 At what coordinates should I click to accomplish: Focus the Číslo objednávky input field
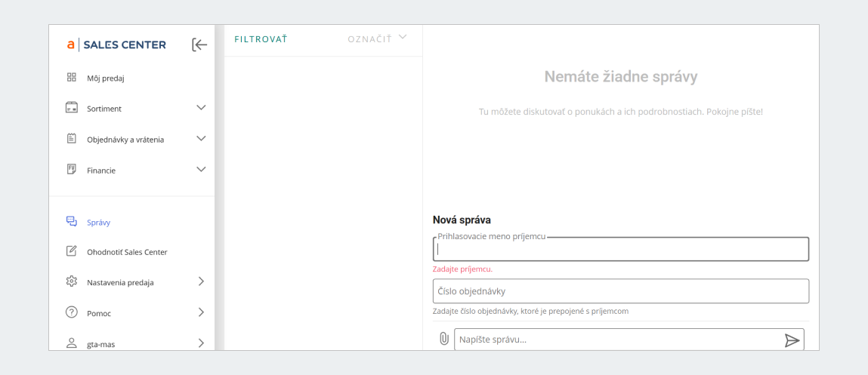(x=620, y=291)
